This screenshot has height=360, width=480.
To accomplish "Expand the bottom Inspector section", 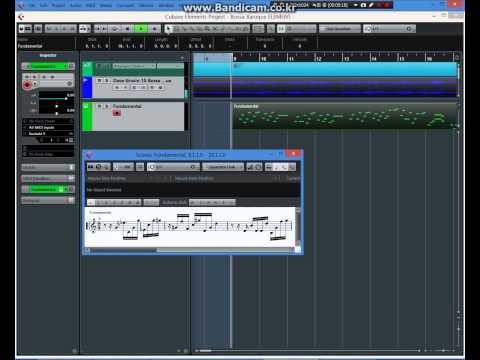I will 48,200.
